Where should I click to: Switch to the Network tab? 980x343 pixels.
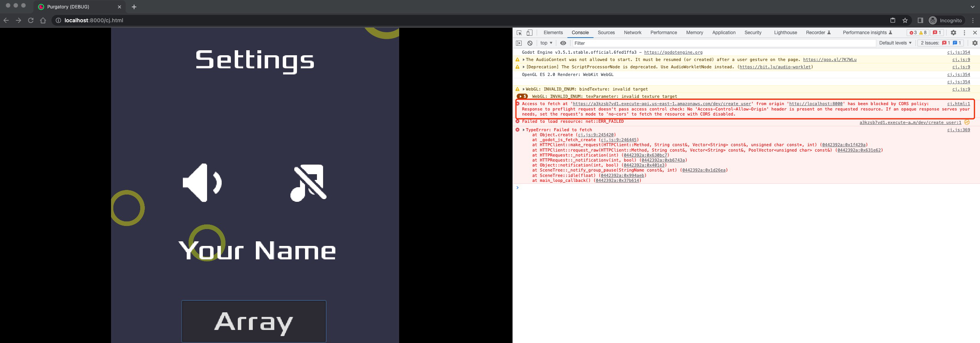click(633, 33)
